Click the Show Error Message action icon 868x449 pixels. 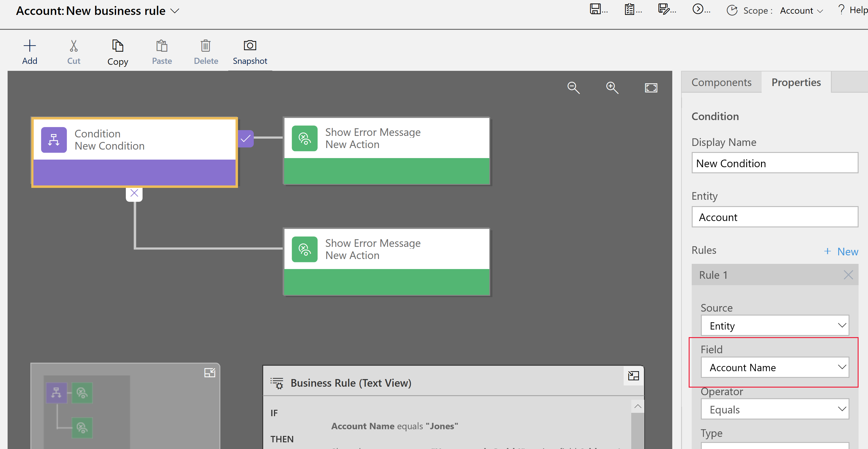pyautogui.click(x=303, y=138)
